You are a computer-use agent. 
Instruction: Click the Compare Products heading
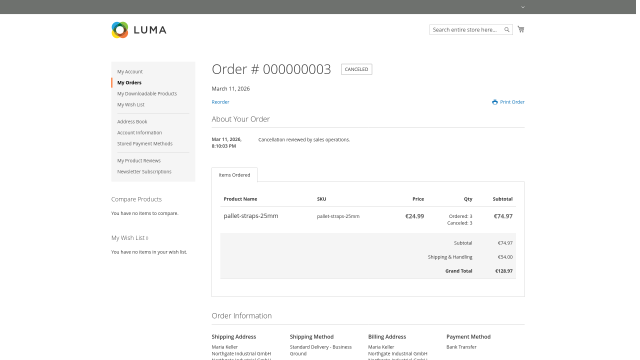(x=136, y=199)
